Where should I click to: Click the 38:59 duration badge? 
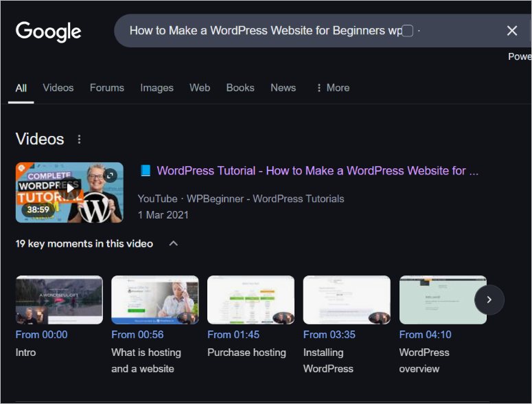pos(38,210)
